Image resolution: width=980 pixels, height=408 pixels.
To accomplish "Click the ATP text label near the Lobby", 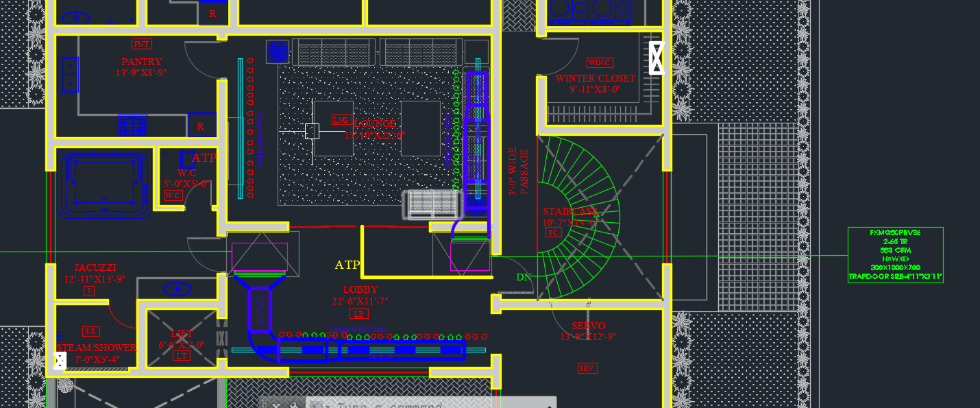I will (348, 263).
